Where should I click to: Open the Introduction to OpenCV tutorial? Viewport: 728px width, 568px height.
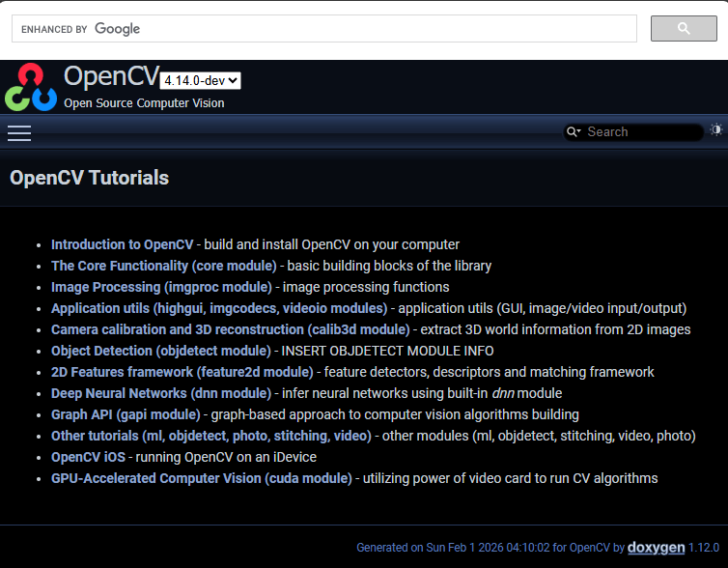122,244
